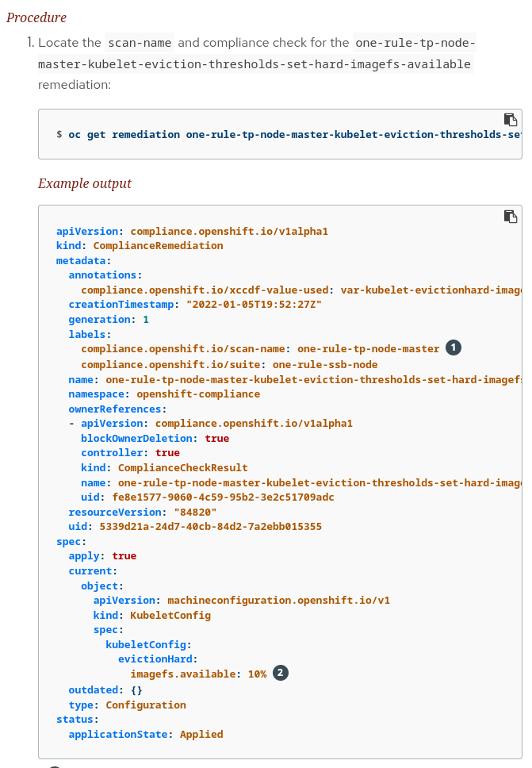Click the Procedure heading

[x=36, y=17]
